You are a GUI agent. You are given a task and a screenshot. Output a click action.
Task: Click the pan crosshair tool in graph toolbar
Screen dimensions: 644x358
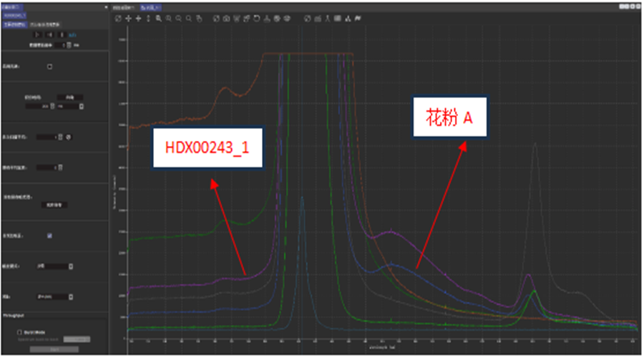128,19
